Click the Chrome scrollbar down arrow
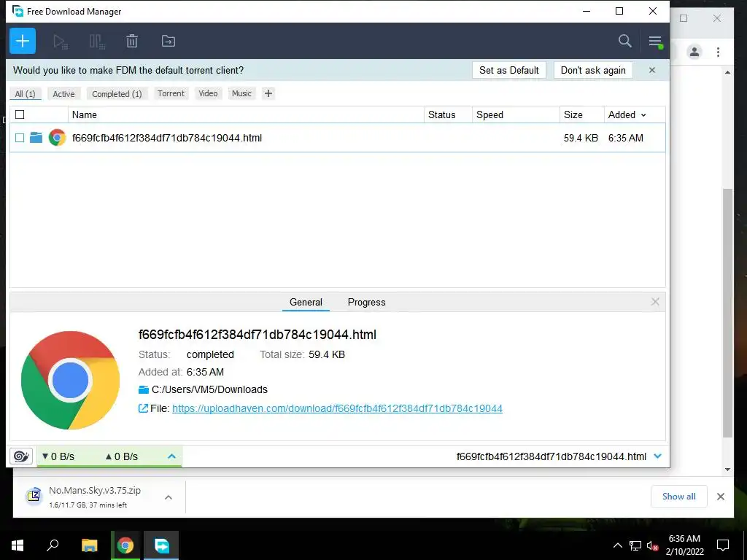The height and width of the screenshot is (560, 747). point(727,470)
